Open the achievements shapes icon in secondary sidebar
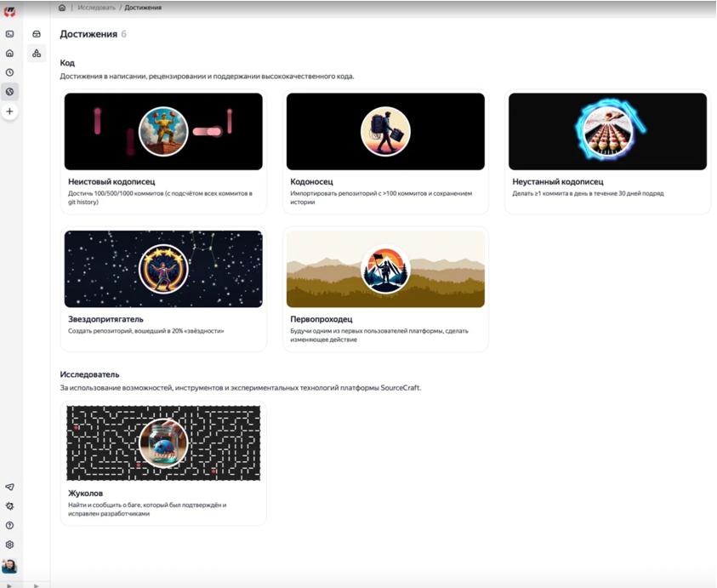The image size is (717, 588). point(37,54)
